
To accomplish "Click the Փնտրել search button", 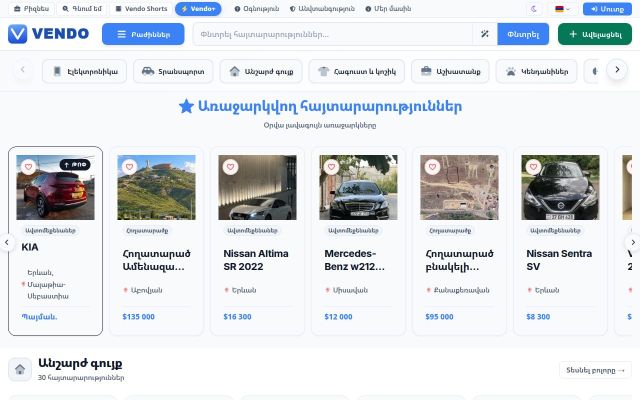I will coord(523,34).
